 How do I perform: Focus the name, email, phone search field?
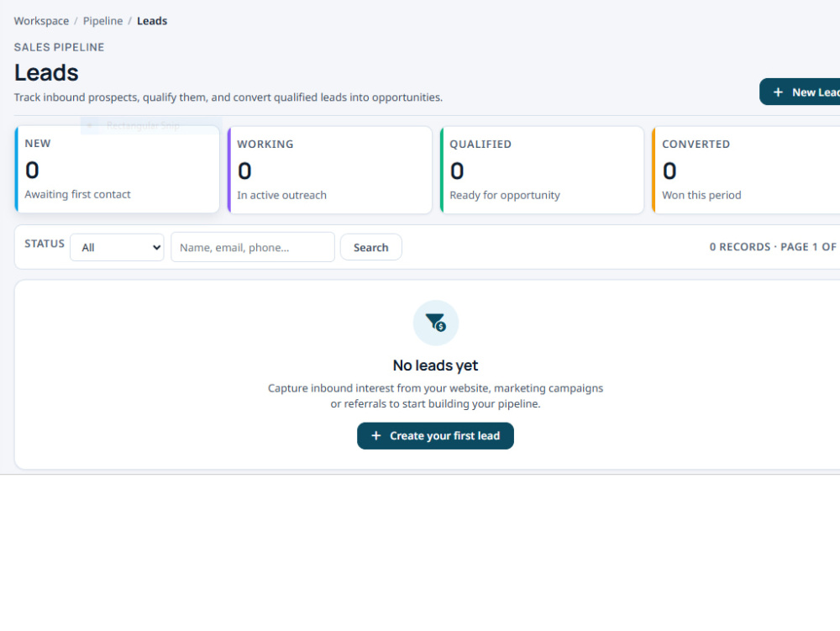253,247
